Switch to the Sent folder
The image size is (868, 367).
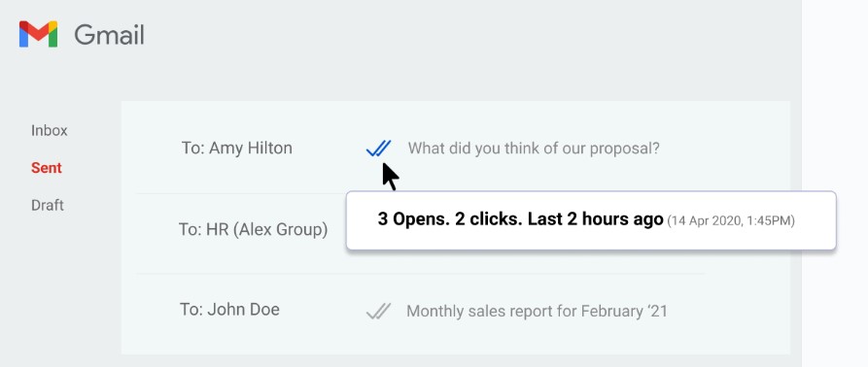click(x=47, y=167)
